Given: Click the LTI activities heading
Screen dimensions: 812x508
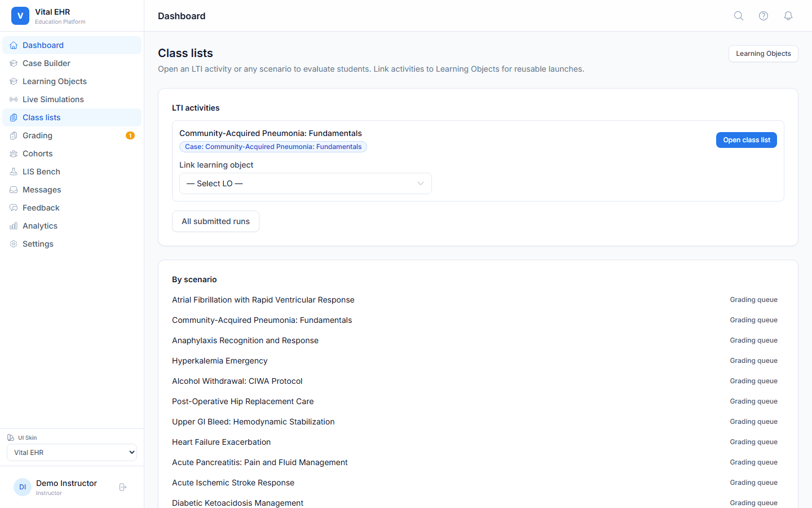Looking at the screenshot, I should pos(196,108).
